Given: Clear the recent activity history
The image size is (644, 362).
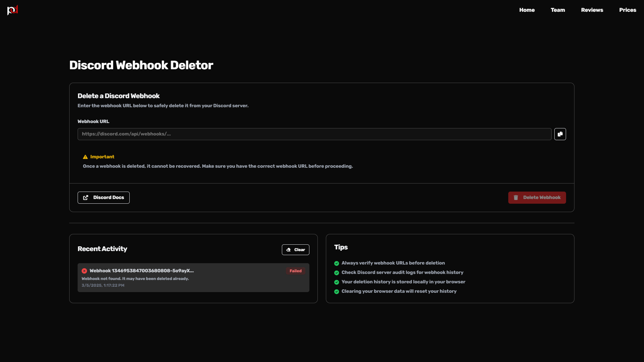Looking at the screenshot, I should (295, 250).
